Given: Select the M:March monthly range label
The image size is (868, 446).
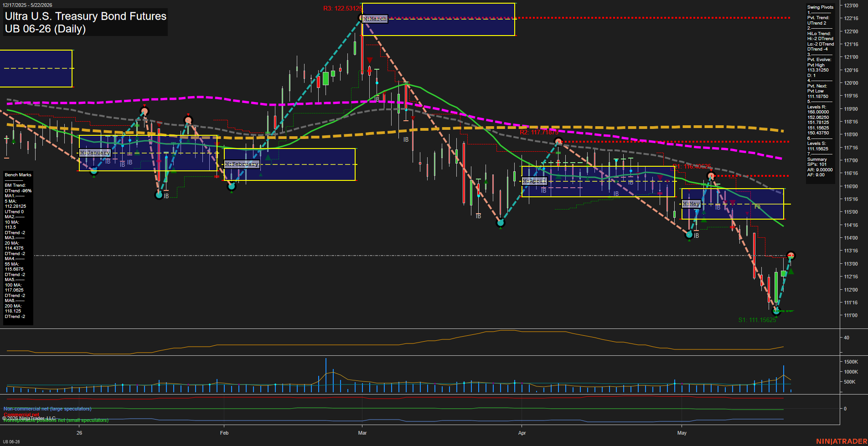Looking at the screenshot, I should (375, 19).
